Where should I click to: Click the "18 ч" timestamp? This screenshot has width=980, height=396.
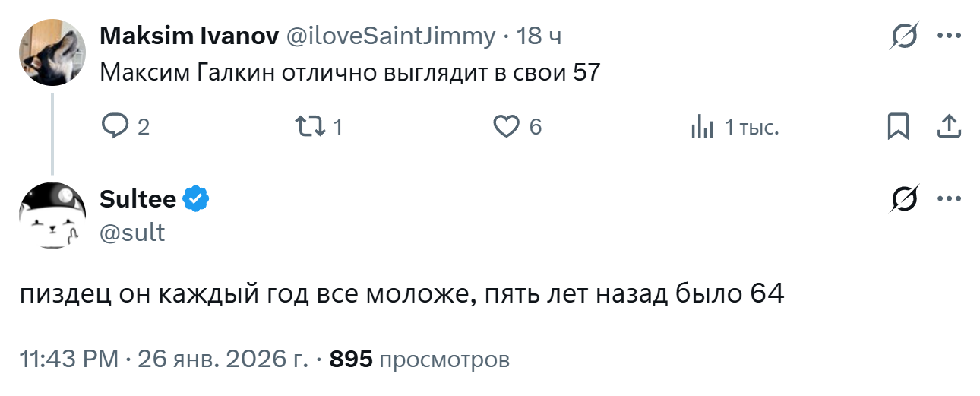coord(539,36)
